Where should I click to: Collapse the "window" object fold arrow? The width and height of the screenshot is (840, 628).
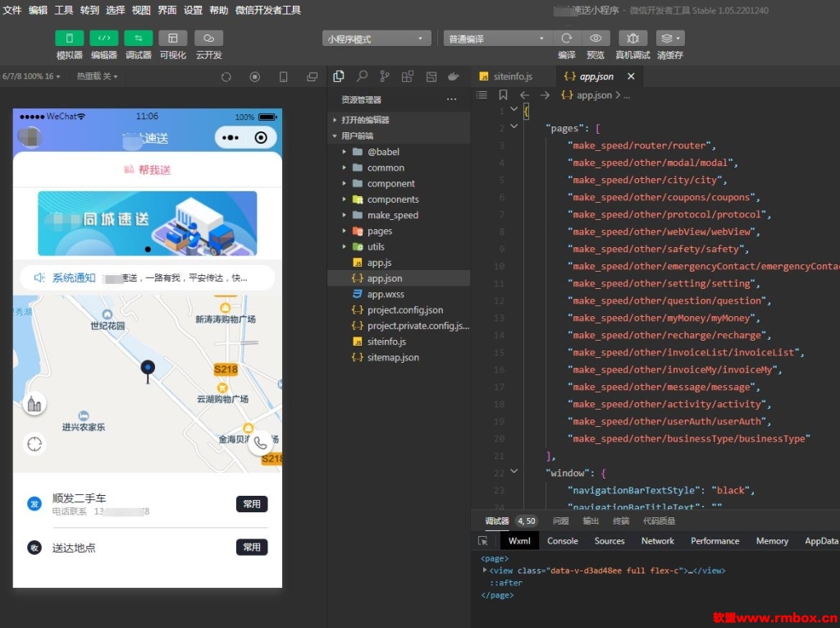pyautogui.click(x=514, y=471)
